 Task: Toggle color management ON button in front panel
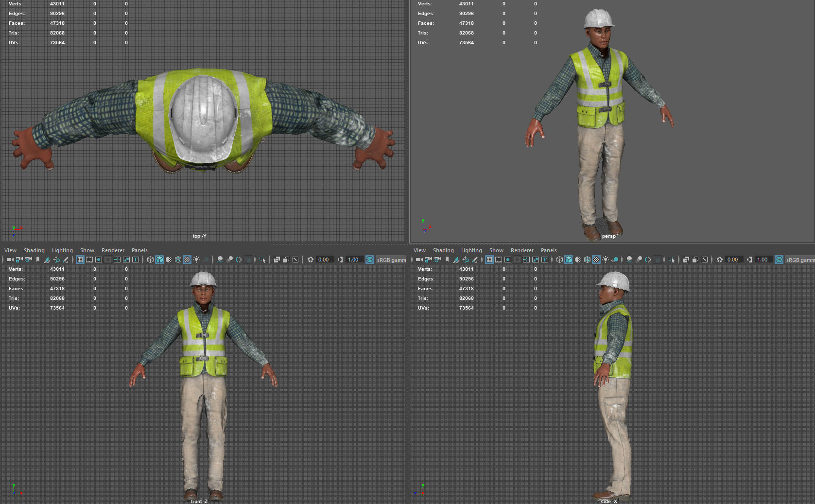point(370,260)
